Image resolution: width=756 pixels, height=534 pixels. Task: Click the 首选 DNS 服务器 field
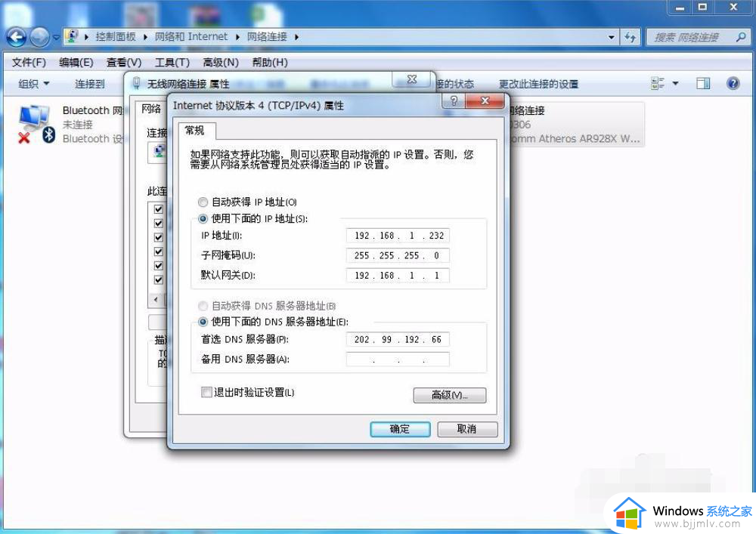tap(398, 339)
